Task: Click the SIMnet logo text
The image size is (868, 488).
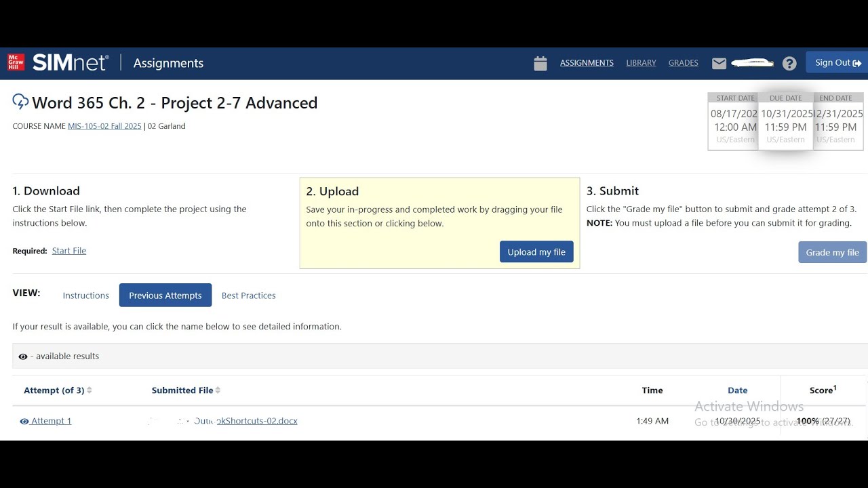Action: click(71, 62)
